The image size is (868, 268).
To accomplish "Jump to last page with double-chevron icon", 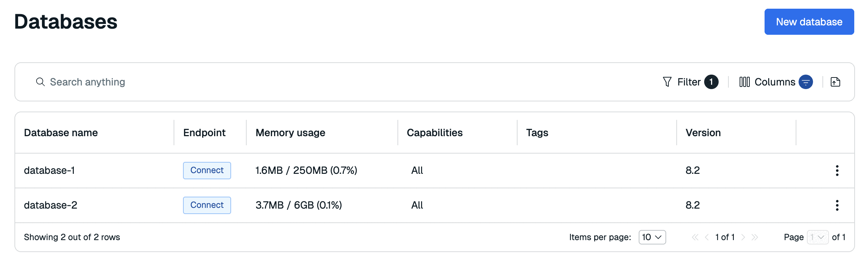I will [755, 237].
